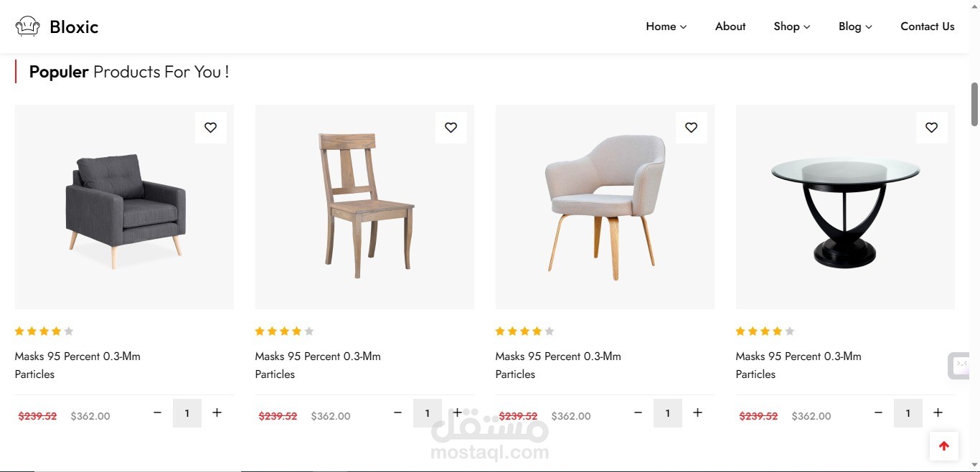Increase quantity of the glass table

[x=938, y=412]
